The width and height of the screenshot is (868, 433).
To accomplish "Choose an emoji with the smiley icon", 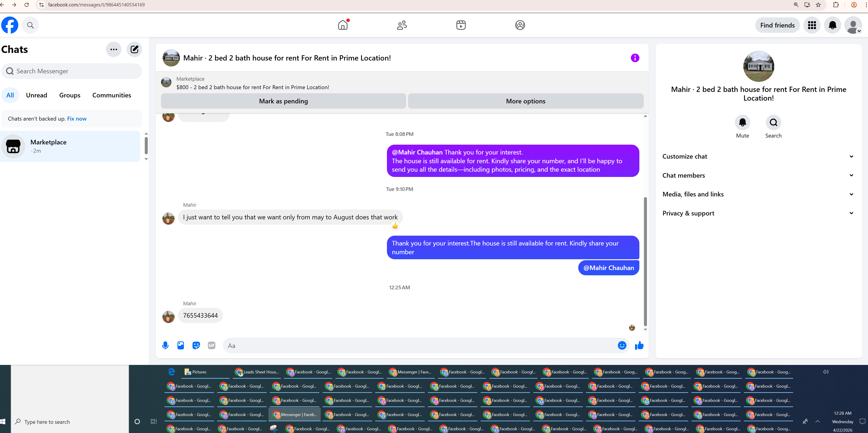I will (x=622, y=345).
